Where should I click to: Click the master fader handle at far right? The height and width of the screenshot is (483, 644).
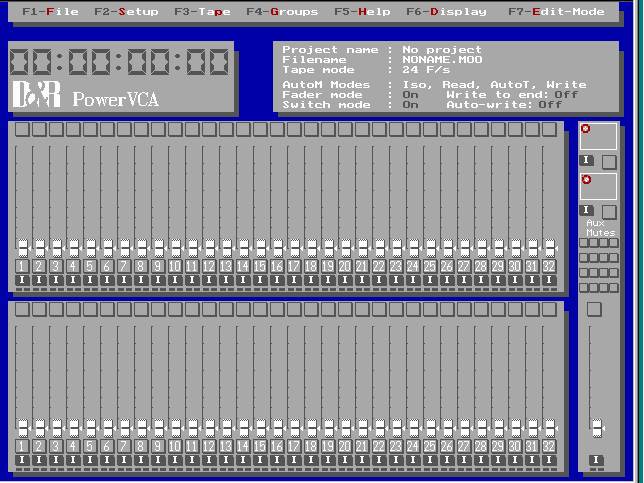tap(597, 427)
